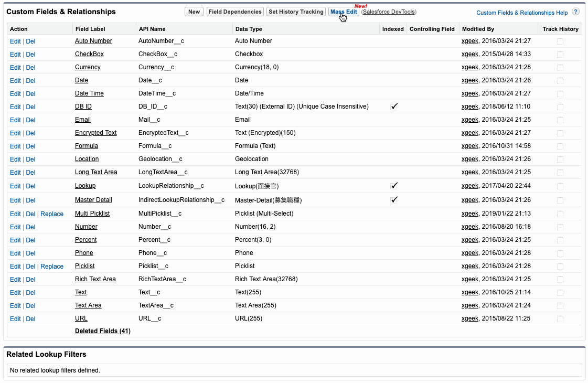Open the Rich Text Area field link
This screenshot has height=383, width=588.
point(95,279)
